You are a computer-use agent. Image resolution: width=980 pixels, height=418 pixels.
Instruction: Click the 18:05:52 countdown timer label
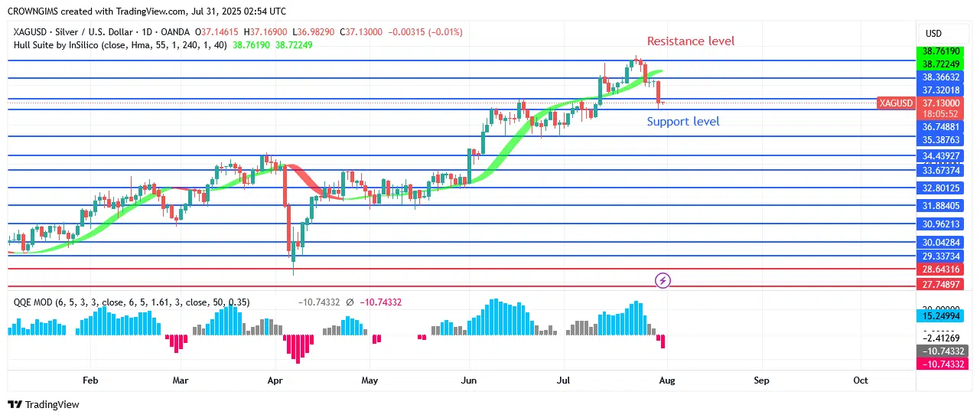click(x=940, y=113)
